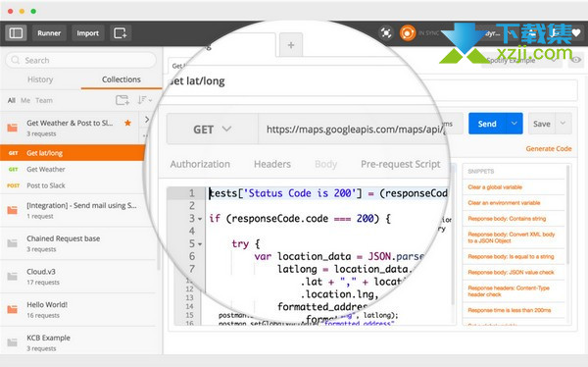This screenshot has width=588, height=367.
Task: Filter collections by All
Action: pos(12,100)
